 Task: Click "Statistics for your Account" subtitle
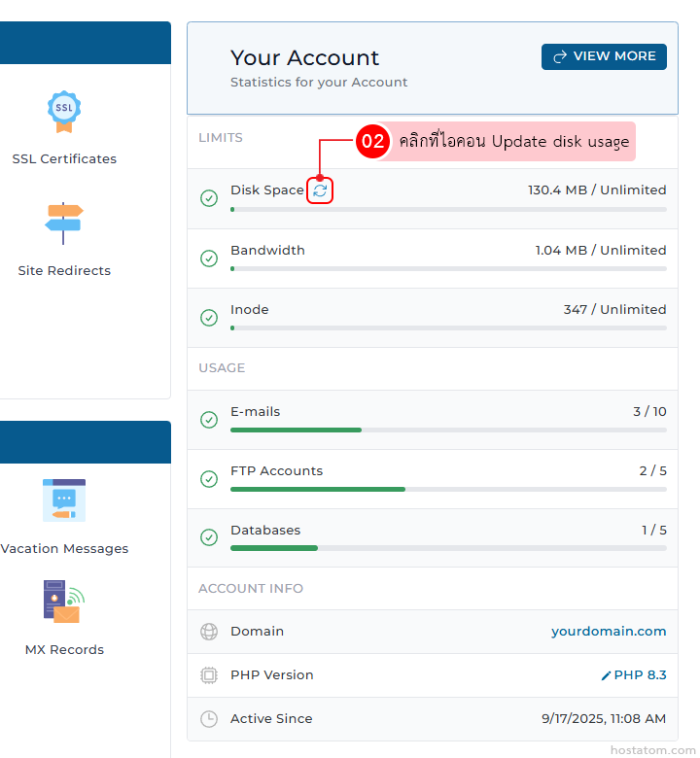click(319, 83)
